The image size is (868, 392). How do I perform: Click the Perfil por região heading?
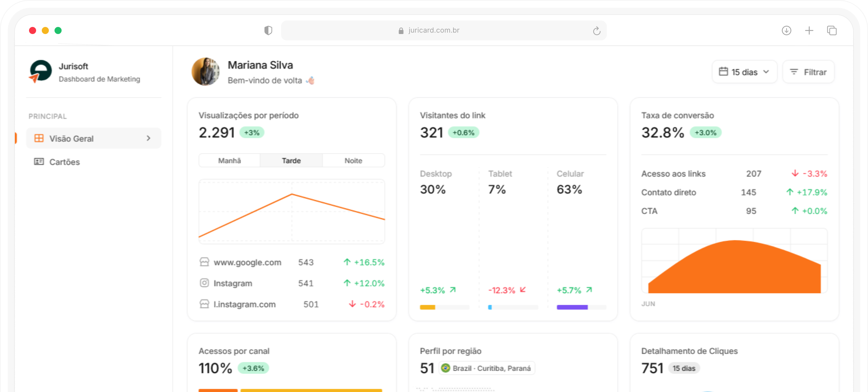pyautogui.click(x=451, y=351)
